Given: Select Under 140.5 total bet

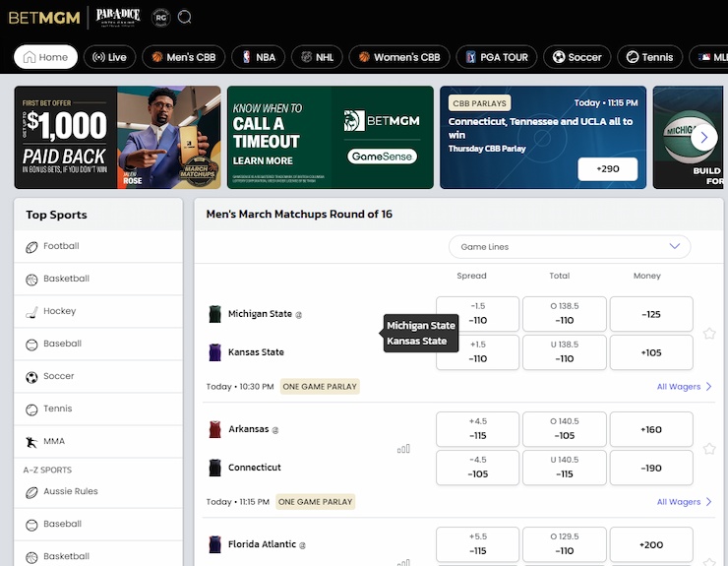Looking at the screenshot, I should coord(565,468).
